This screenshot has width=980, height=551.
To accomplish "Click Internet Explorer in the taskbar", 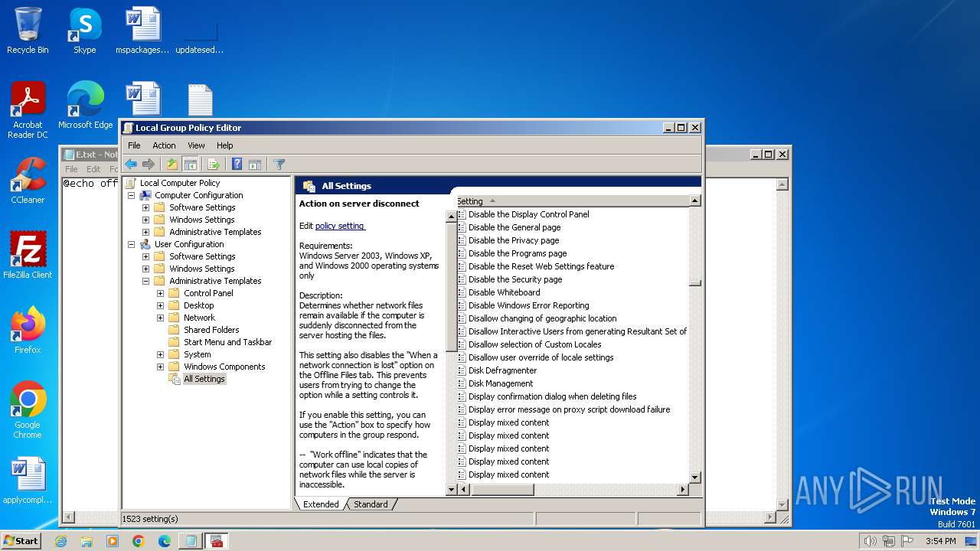I will 60,541.
